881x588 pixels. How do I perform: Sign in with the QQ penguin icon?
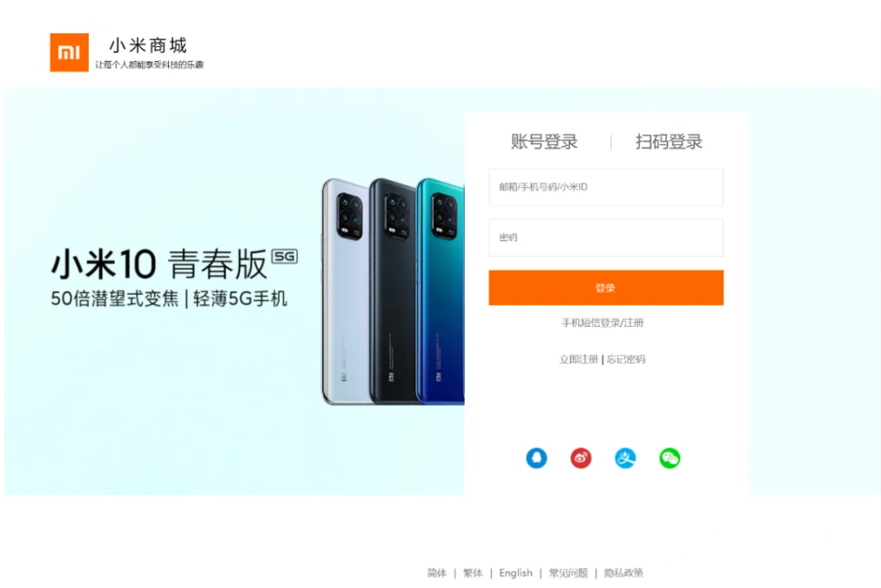click(x=536, y=458)
